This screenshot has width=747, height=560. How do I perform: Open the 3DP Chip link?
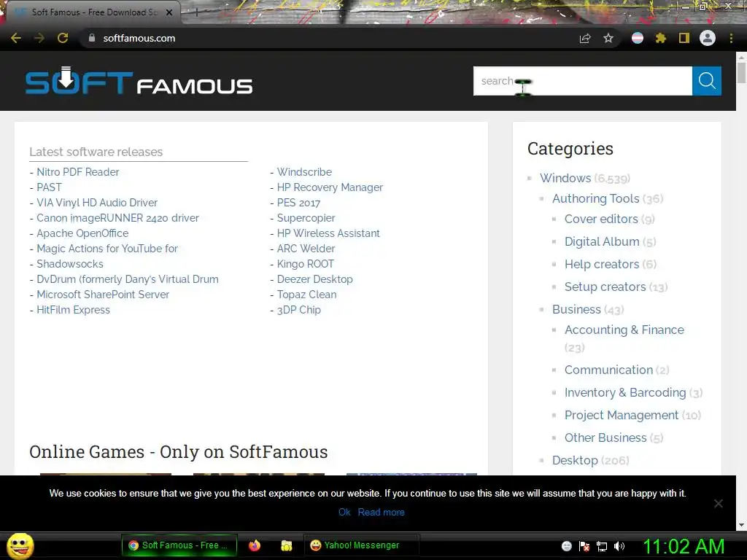298,309
